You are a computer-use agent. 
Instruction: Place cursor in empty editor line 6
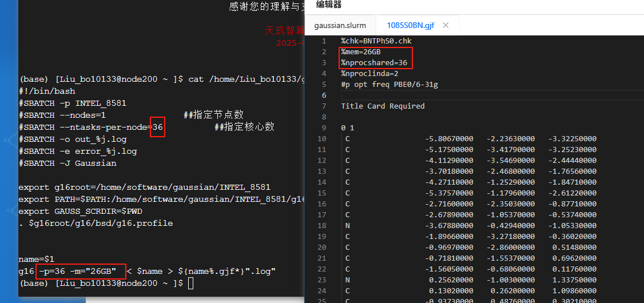coord(458,95)
